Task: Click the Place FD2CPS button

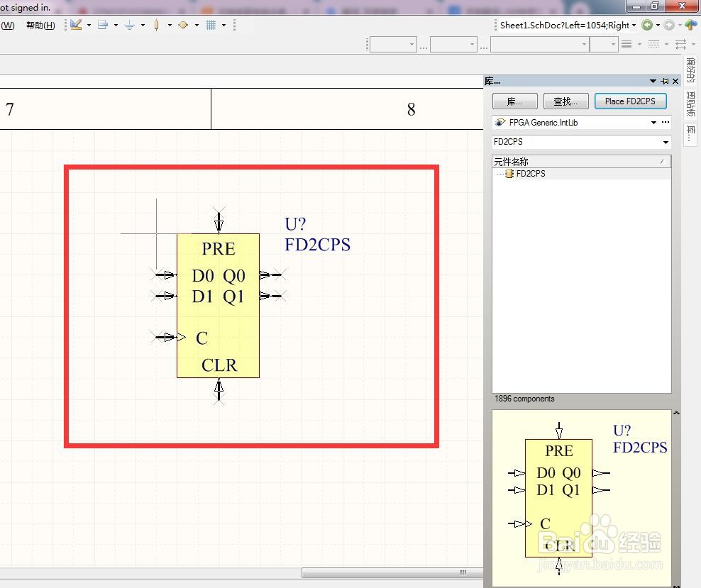Action: point(630,101)
